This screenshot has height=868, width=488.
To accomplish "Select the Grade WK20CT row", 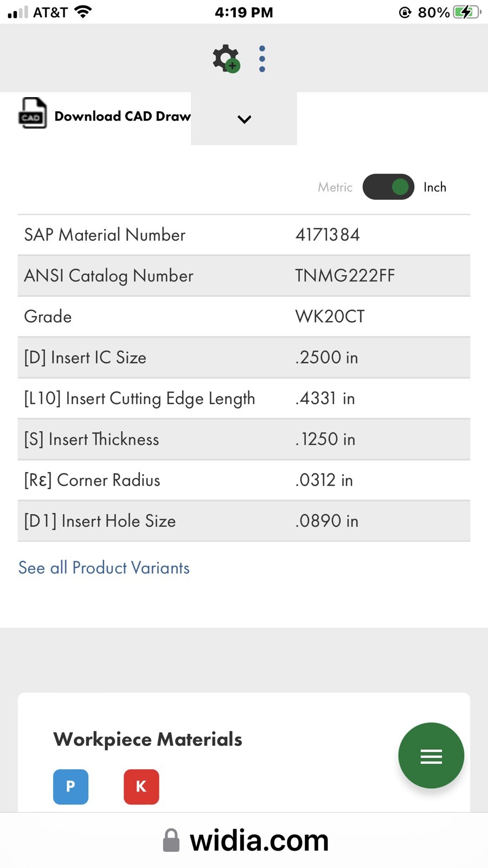I will (x=244, y=316).
